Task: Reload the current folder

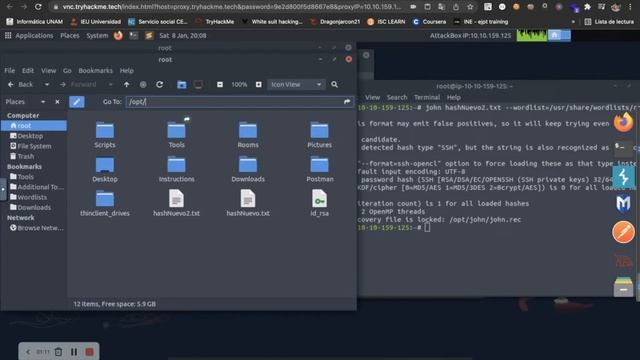Action: coord(160,84)
